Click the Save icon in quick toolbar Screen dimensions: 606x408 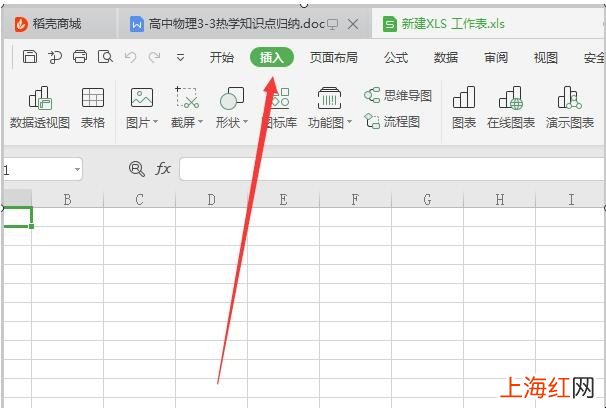30,57
